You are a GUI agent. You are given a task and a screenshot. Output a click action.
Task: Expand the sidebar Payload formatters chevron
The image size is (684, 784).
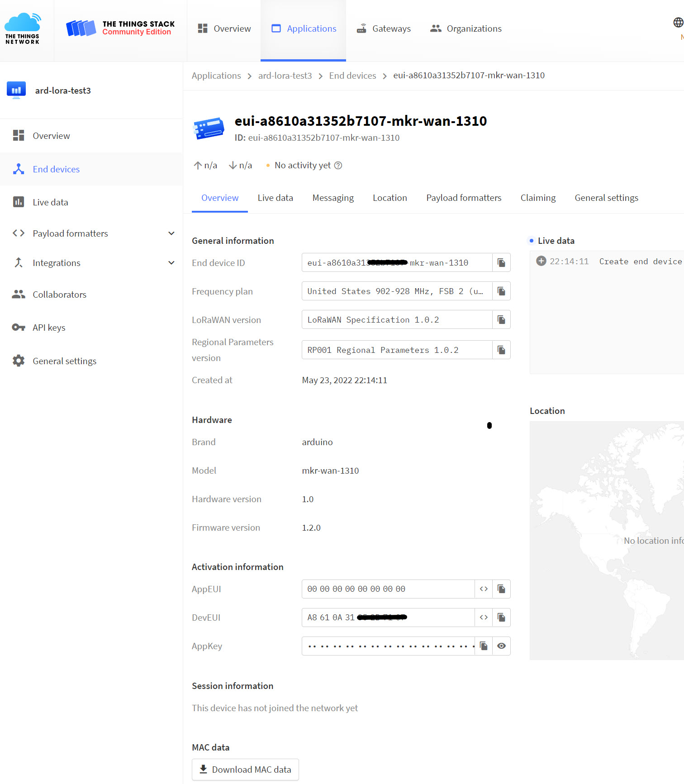click(x=171, y=233)
